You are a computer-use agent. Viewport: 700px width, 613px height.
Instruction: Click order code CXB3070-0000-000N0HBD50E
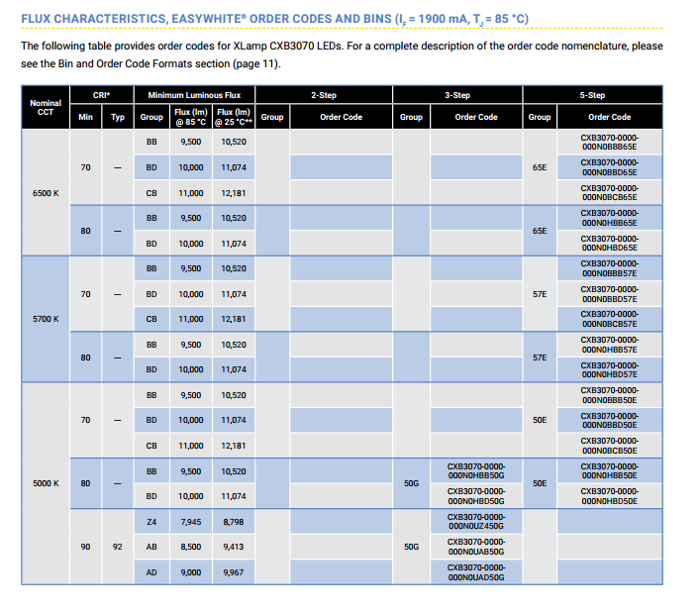pyautogui.click(x=609, y=496)
